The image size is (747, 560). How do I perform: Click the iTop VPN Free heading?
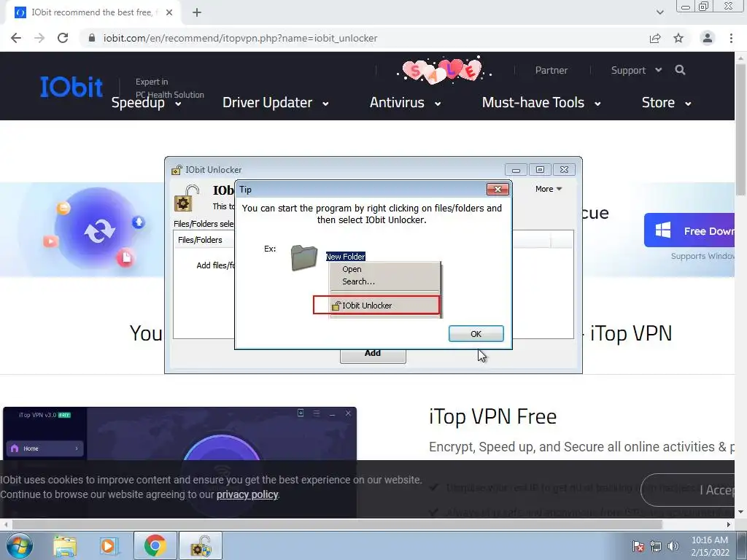(492, 416)
